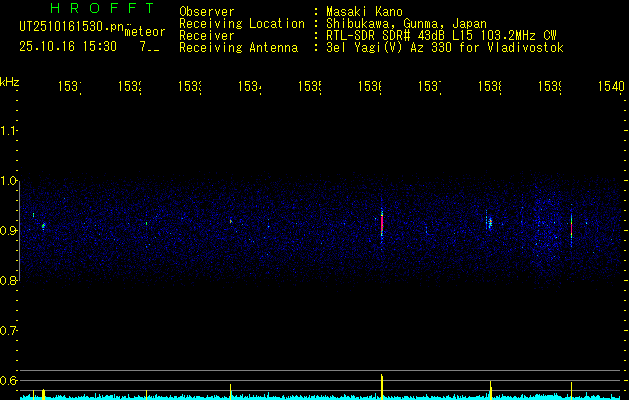Click the 1540 time label on axis
The image size is (629, 400).
609,87
